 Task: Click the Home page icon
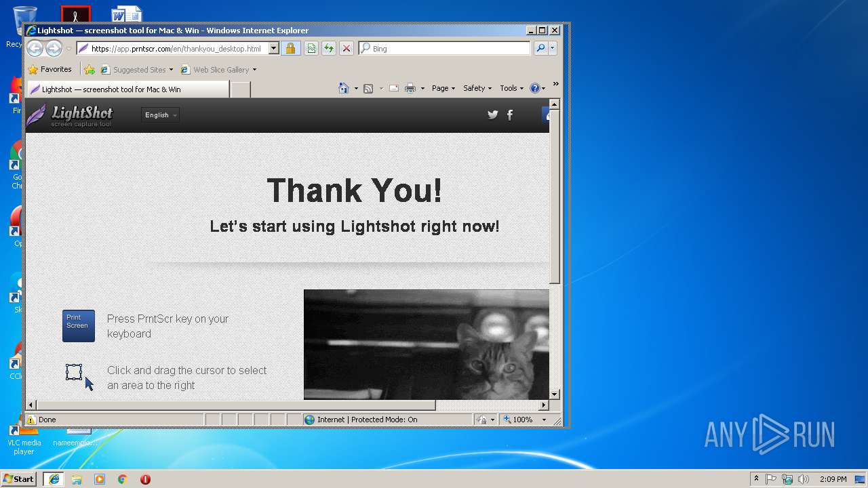344,88
